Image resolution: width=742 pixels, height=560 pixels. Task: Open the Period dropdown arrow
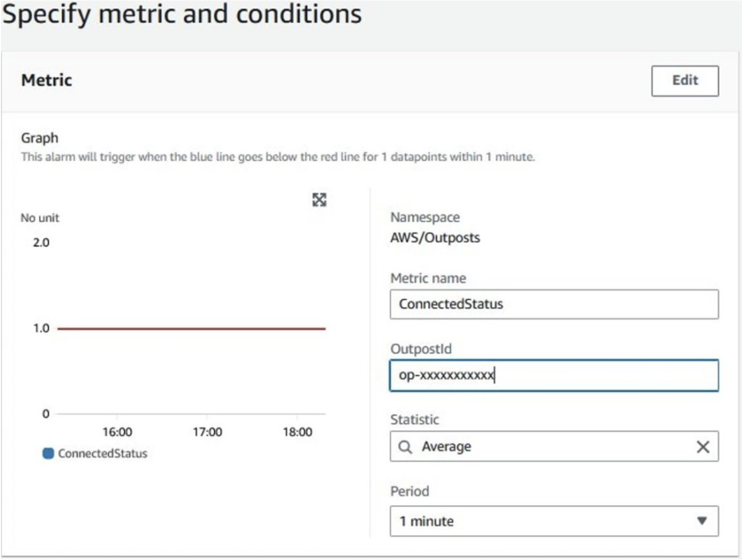tap(702, 521)
